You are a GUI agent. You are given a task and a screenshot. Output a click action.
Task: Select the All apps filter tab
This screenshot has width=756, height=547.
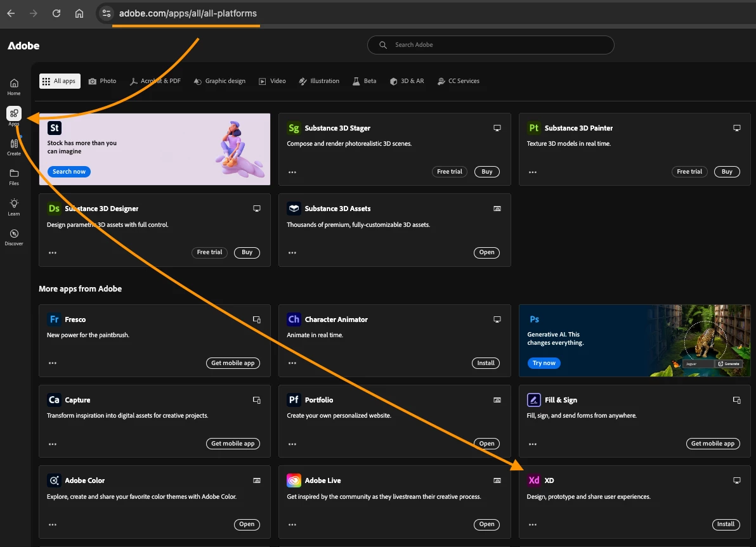(x=60, y=81)
